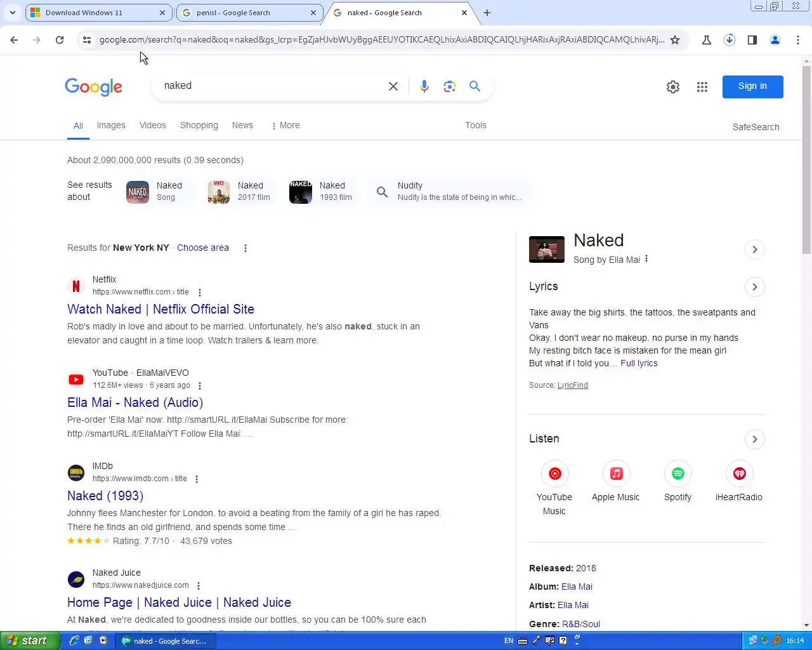The height and width of the screenshot is (650, 812).
Task: Click the browser forward arrow
Action: pyautogui.click(x=37, y=40)
